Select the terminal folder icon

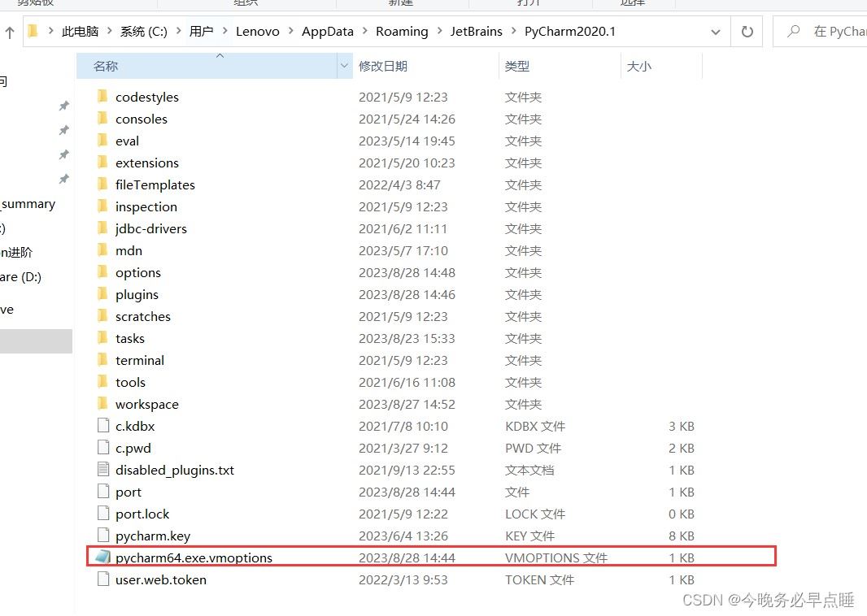102,360
